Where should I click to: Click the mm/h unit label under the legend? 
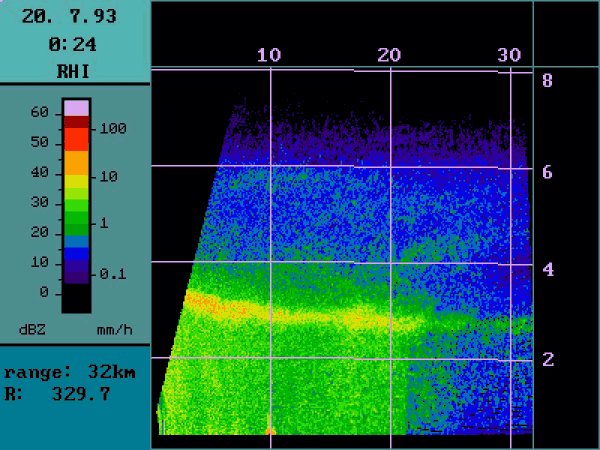pyautogui.click(x=115, y=329)
